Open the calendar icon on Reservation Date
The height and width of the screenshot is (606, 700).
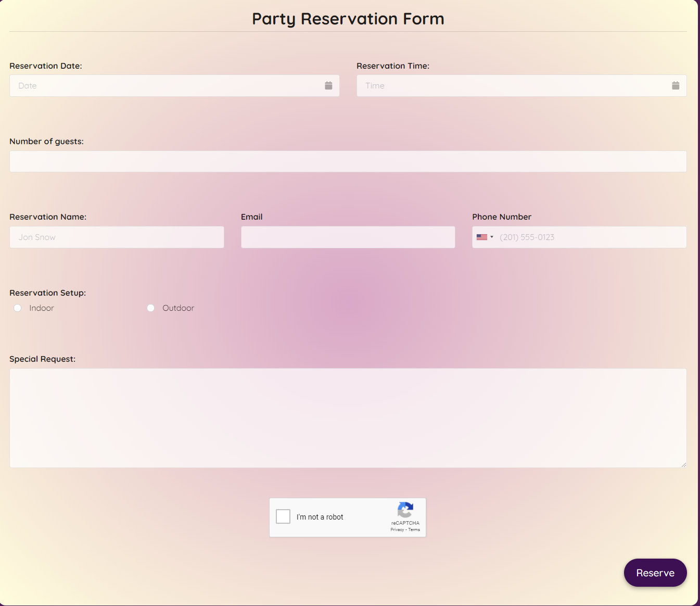328,85
